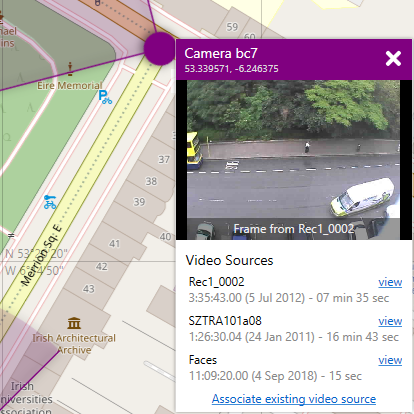
Task: Click the Frame from Rec1_0002 caption
Action: (x=293, y=229)
